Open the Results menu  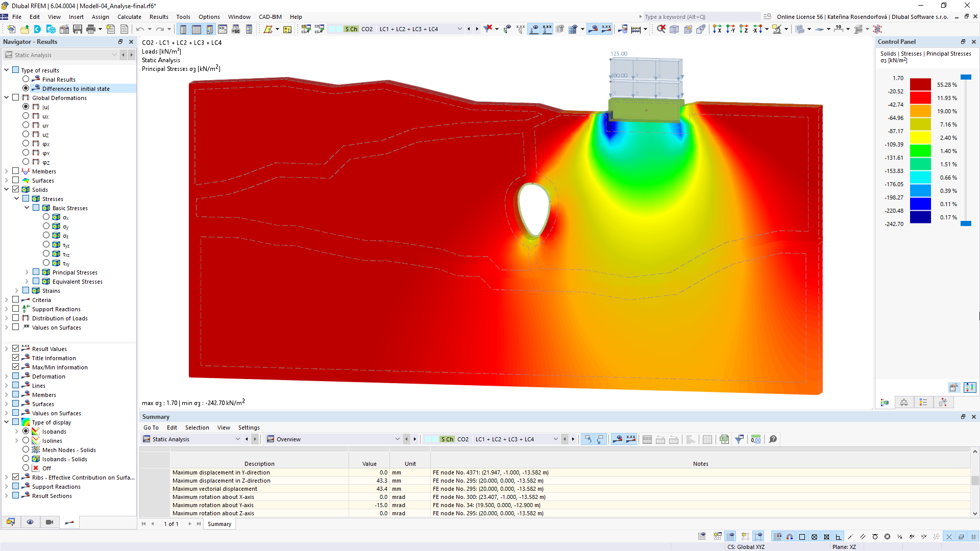[158, 16]
